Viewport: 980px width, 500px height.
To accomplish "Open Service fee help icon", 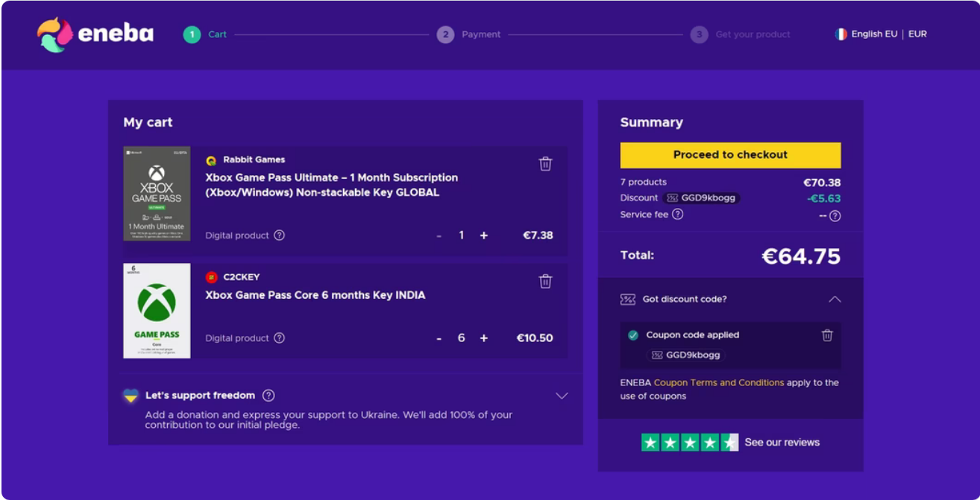I will [x=677, y=214].
